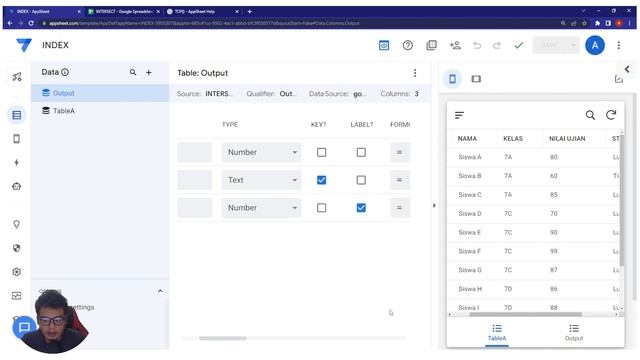
Task: Open the first Number type dropdown
Action: click(x=261, y=152)
